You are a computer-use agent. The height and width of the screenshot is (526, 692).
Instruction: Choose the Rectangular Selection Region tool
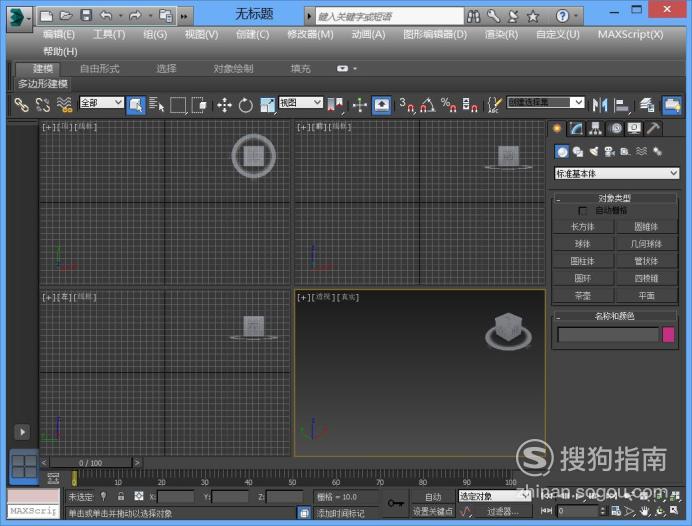[x=178, y=105]
